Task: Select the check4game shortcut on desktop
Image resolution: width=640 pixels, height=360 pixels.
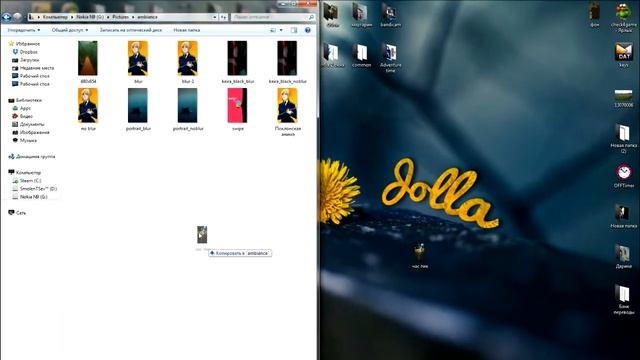Action: (x=624, y=18)
